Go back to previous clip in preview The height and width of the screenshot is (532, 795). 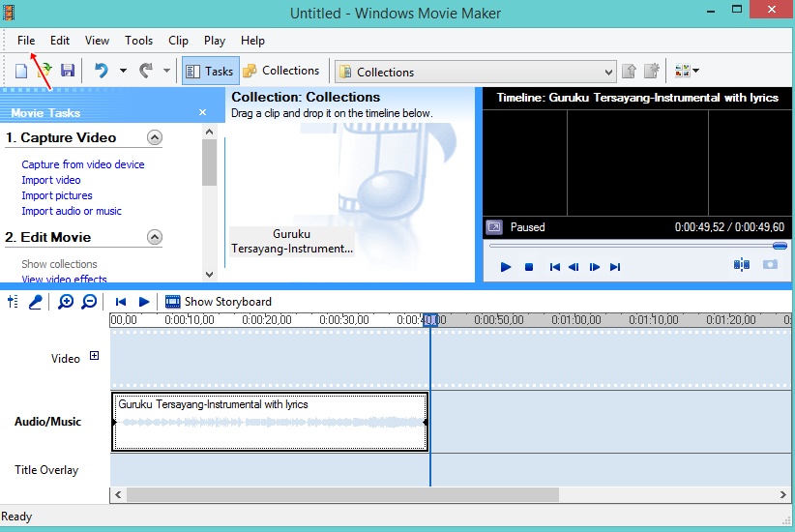[555, 267]
